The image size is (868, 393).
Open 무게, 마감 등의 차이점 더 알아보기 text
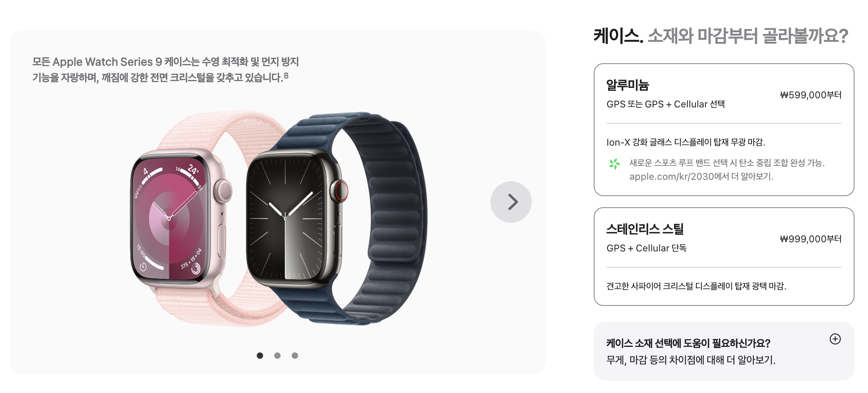click(x=691, y=360)
